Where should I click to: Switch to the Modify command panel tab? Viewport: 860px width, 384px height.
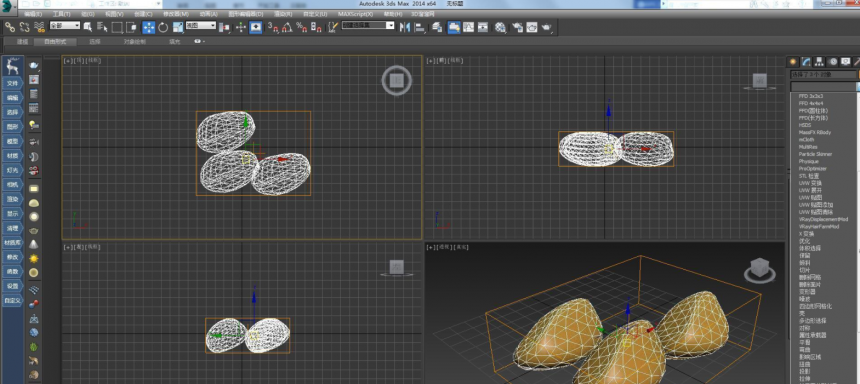pos(806,61)
